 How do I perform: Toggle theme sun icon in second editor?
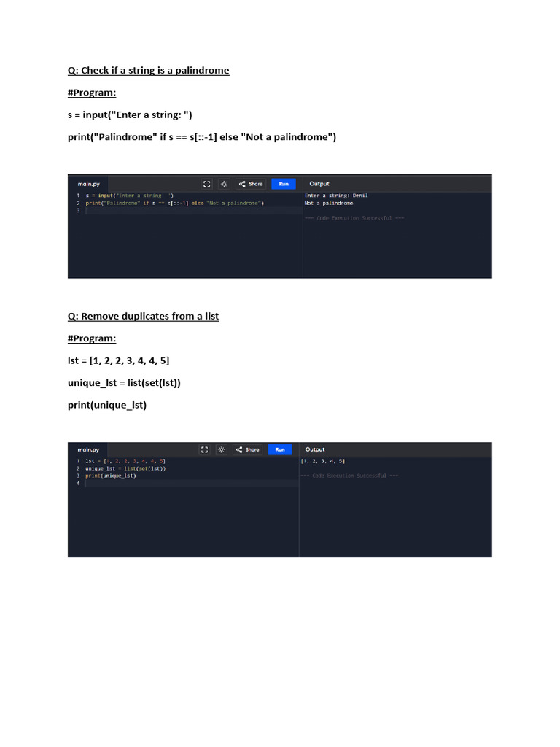pos(222,449)
